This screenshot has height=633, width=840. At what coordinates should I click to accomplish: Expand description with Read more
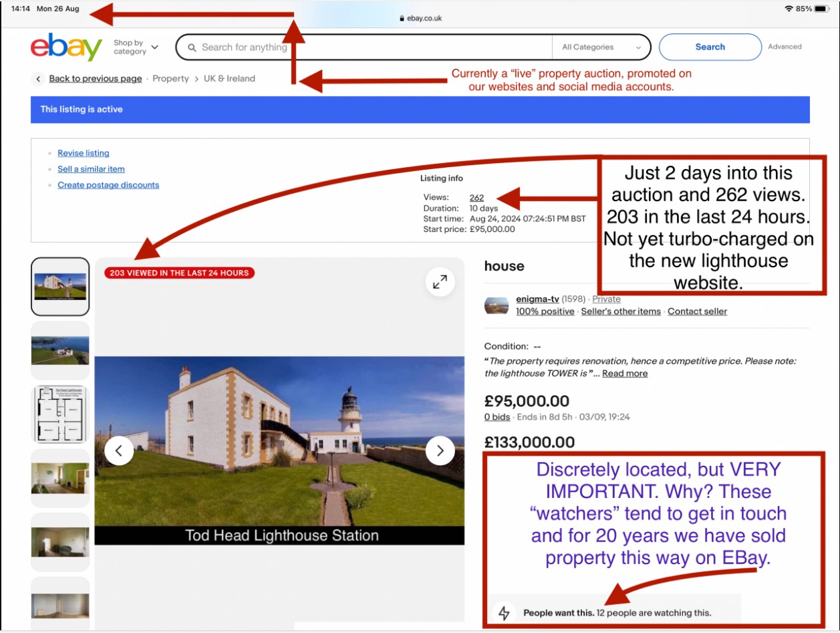[625, 374]
